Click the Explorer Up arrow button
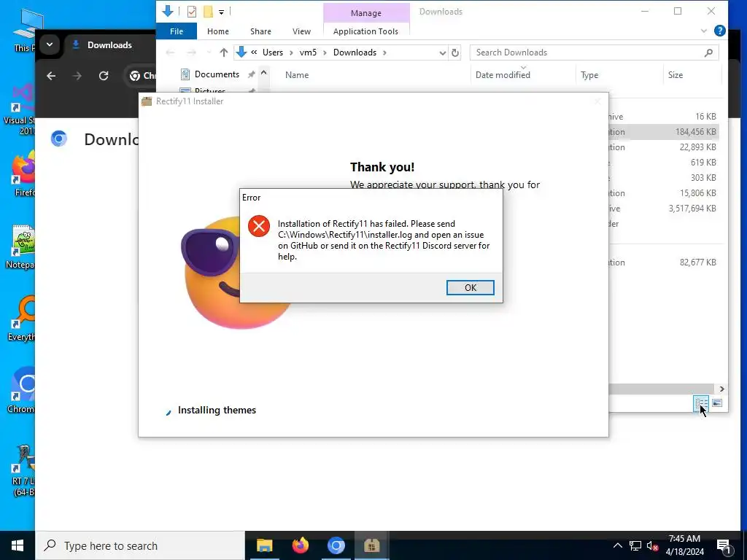Viewport: 747px width, 560px height. [x=223, y=52]
